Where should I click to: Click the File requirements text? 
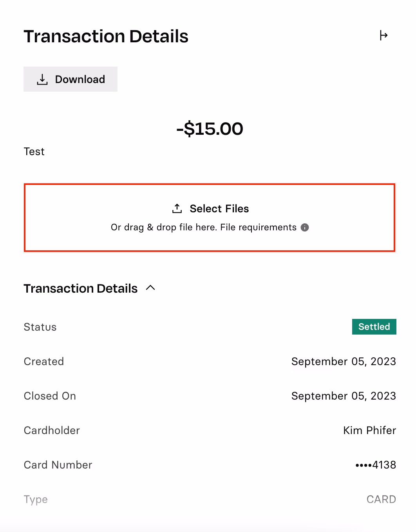[x=258, y=227]
